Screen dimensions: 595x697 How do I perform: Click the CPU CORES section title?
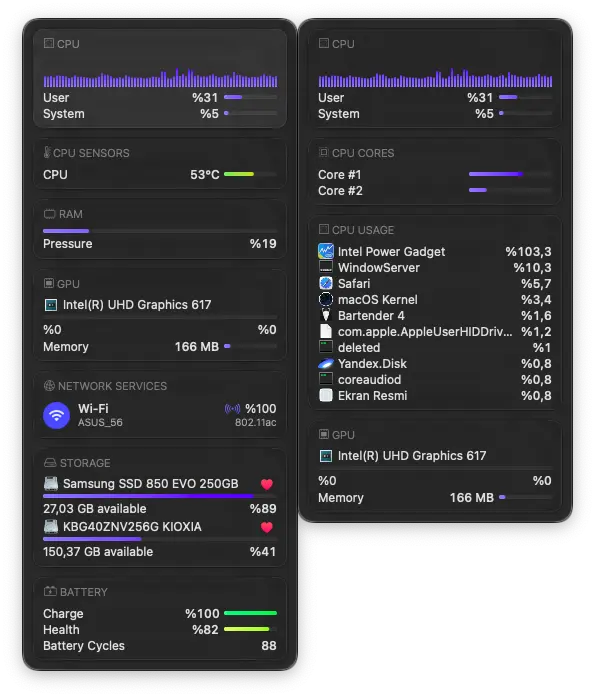pyautogui.click(x=363, y=153)
